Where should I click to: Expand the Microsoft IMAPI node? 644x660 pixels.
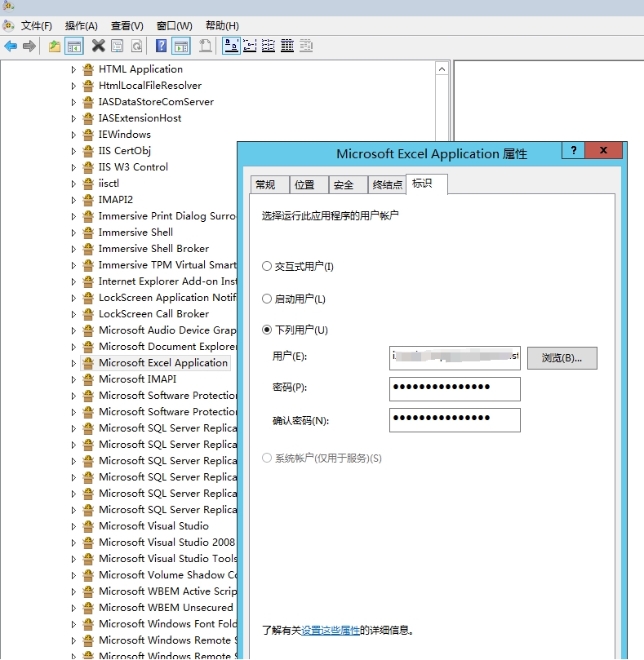point(73,379)
